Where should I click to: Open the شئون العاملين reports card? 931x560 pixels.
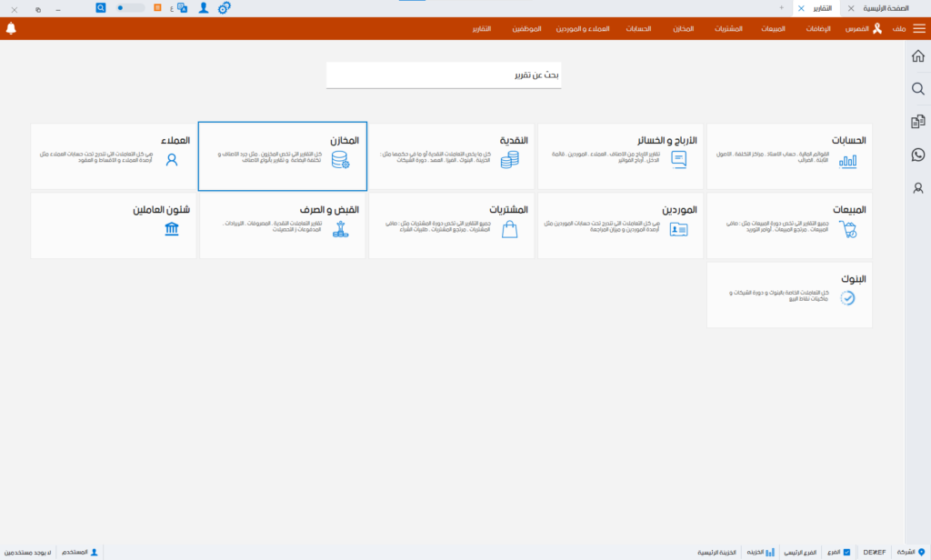point(114,225)
